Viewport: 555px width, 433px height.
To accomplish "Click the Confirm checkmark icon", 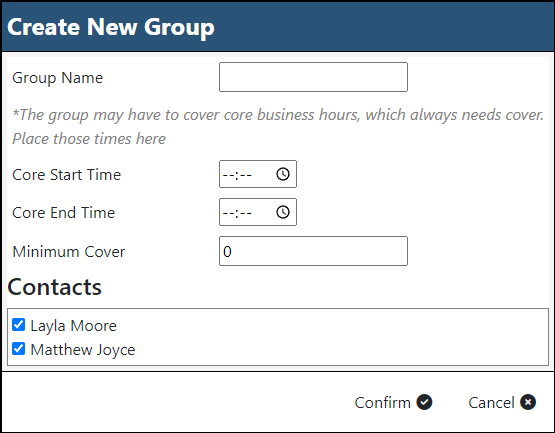I will 424,402.
